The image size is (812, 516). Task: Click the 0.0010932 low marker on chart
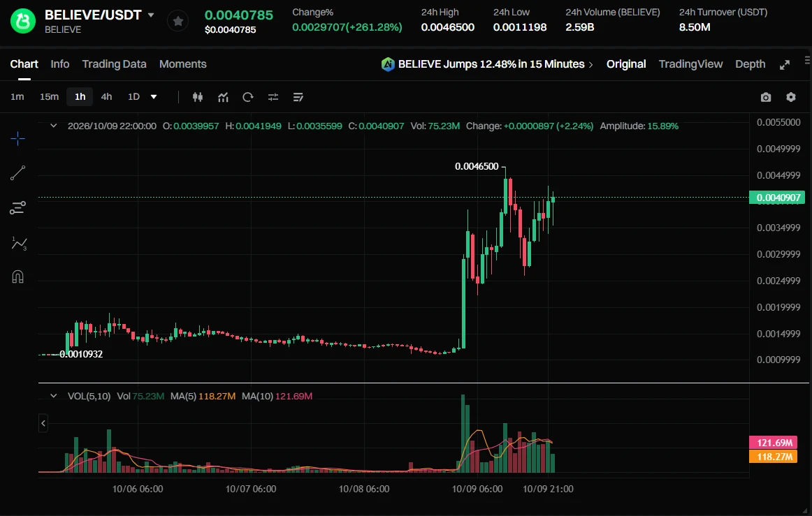click(81, 354)
